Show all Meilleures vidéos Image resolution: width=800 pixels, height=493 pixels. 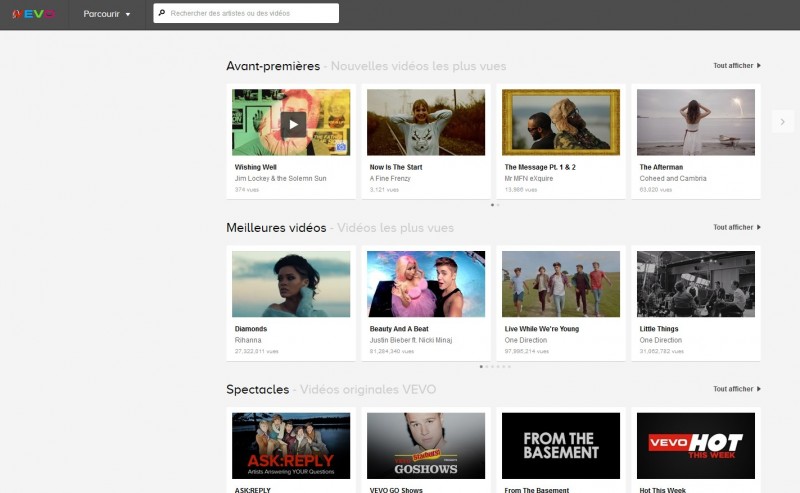tap(737, 227)
